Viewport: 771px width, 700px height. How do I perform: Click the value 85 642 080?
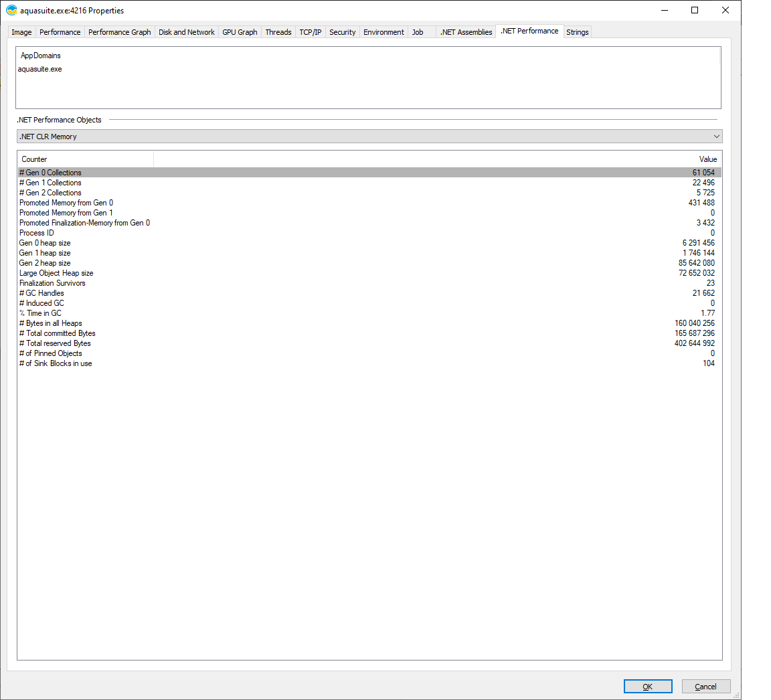(696, 263)
